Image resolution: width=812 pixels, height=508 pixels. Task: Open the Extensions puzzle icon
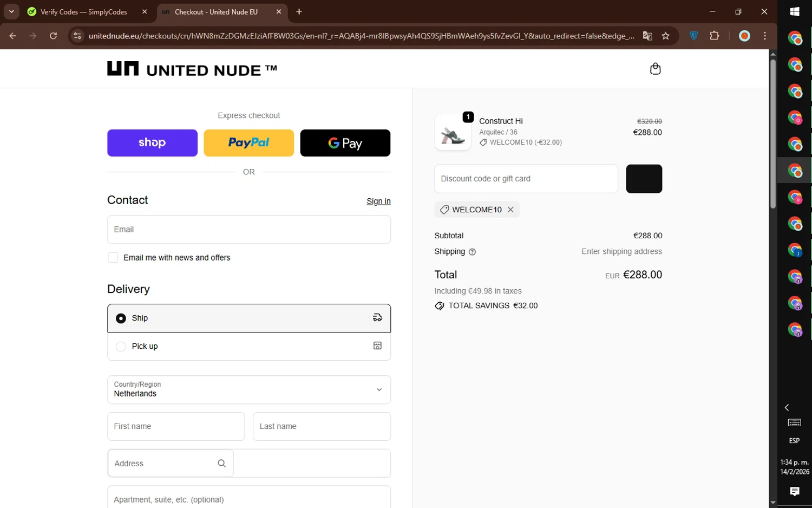coord(715,36)
